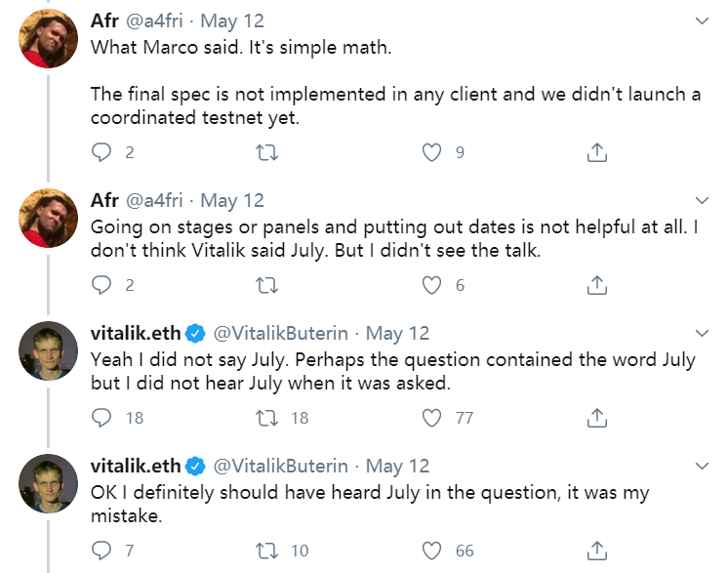Reply to Afr's 'simple math' tweet

tap(103, 152)
